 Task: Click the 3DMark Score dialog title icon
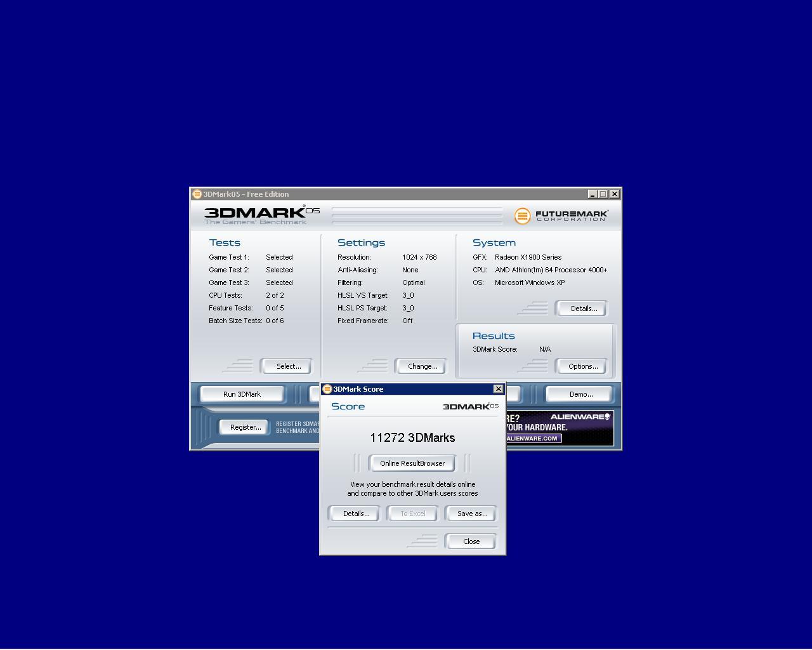327,389
